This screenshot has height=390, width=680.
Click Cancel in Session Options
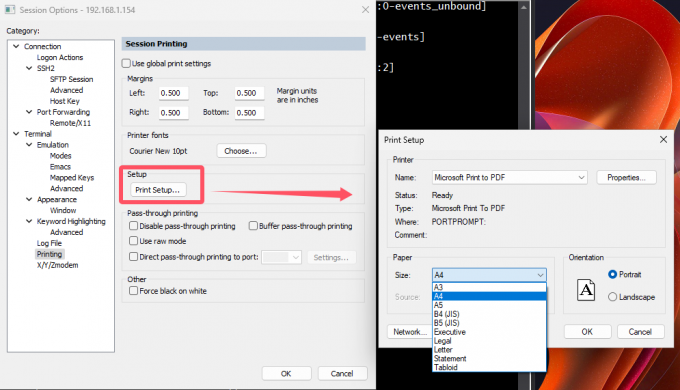pos(342,374)
